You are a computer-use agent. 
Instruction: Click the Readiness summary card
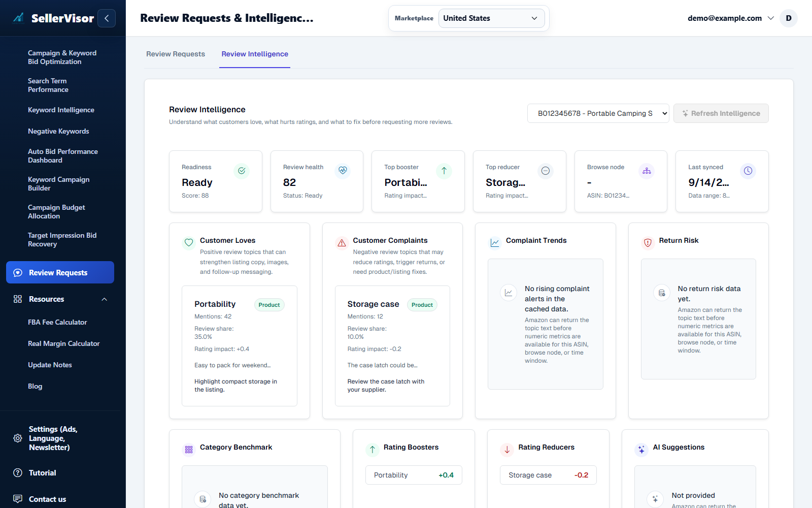click(216, 181)
